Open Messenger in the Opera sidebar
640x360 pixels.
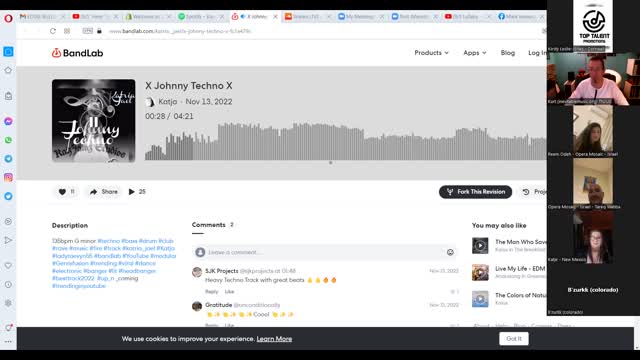[x=8, y=121]
